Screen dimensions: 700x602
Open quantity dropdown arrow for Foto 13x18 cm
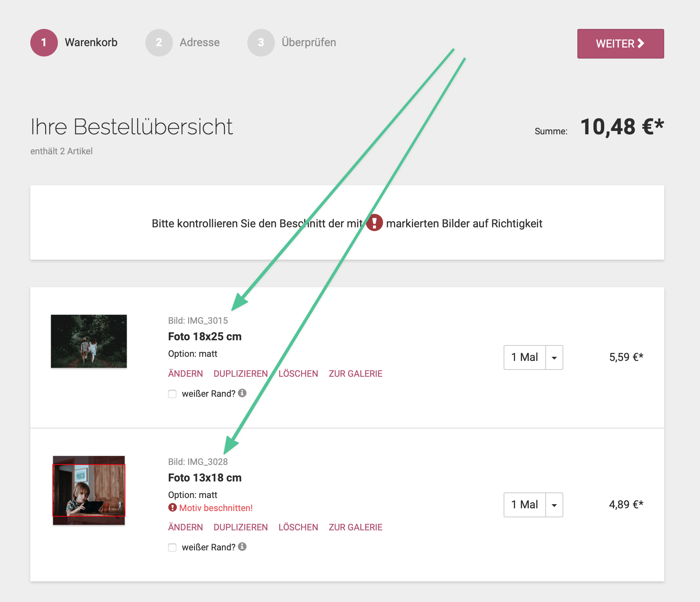[x=554, y=505]
